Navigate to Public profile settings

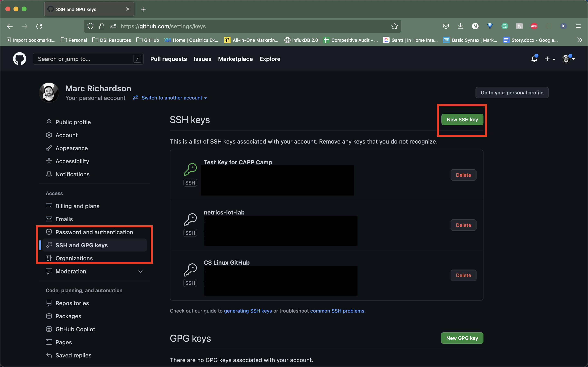73,122
